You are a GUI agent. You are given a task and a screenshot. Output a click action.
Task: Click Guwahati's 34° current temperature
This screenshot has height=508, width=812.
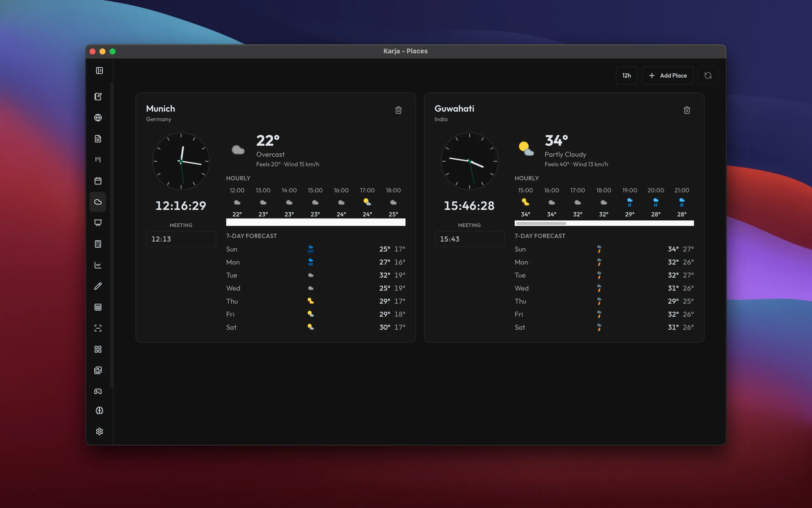[556, 140]
